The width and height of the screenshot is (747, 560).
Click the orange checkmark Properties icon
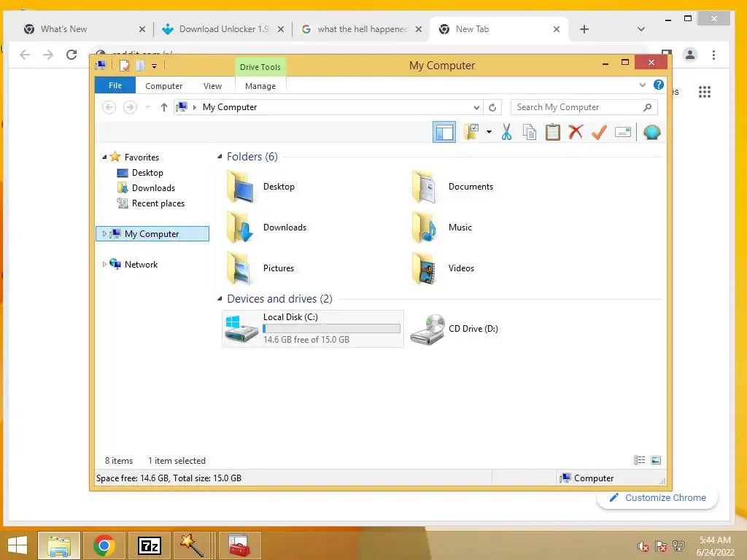(x=599, y=132)
